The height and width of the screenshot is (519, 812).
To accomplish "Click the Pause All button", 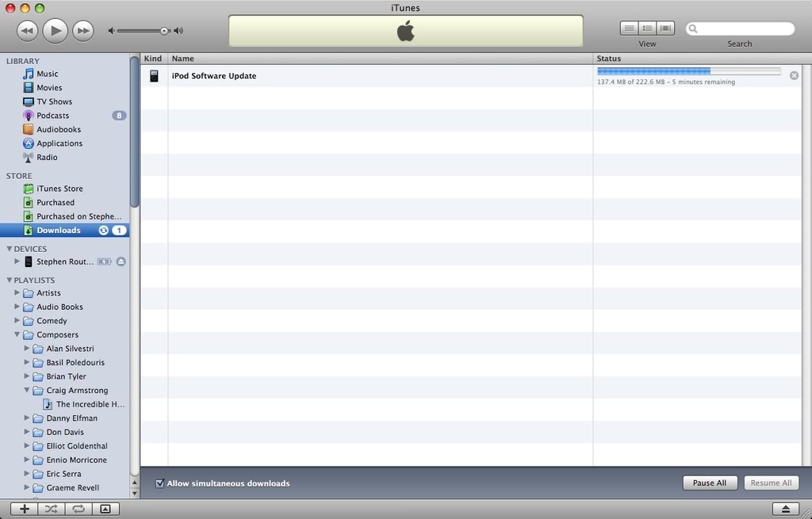I will point(710,483).
